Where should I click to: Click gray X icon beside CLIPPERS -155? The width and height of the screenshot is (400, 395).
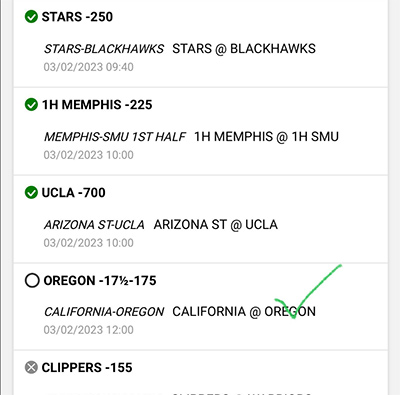point(31,368)
